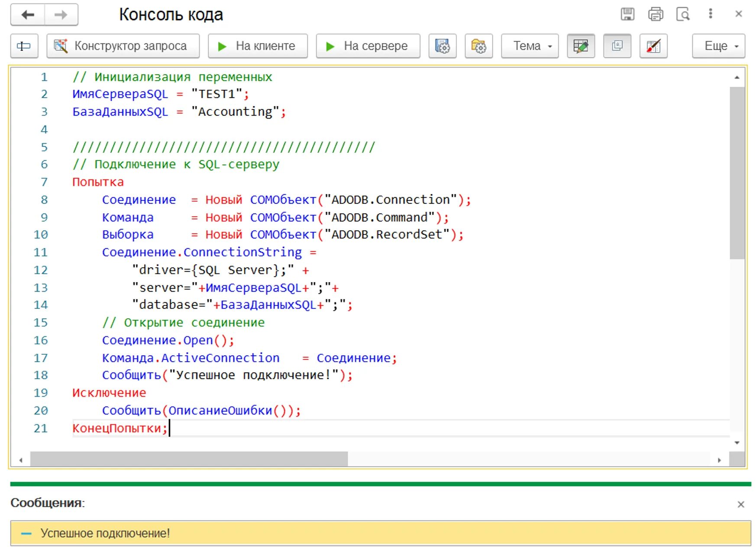Go forward with the right arrow button
Viewport: 756px width, 552px height.
coord(61,15)
